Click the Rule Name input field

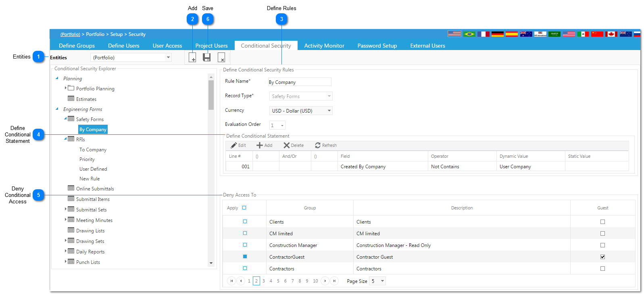point(300,82)
